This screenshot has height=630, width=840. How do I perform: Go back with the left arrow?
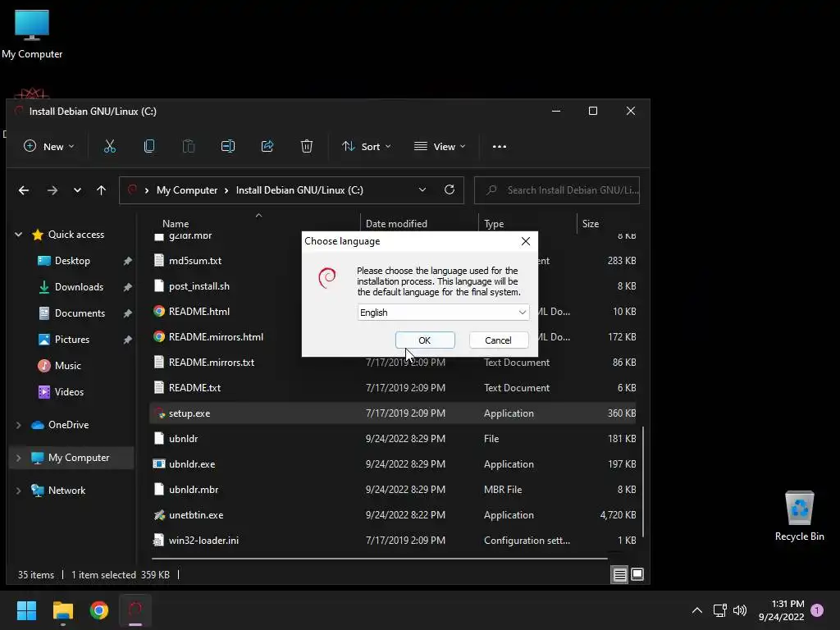point(24,190)
